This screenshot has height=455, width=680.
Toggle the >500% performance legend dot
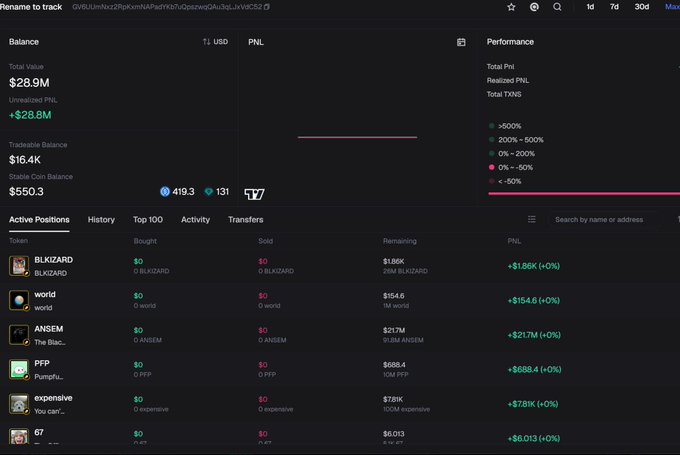(491, 126)
